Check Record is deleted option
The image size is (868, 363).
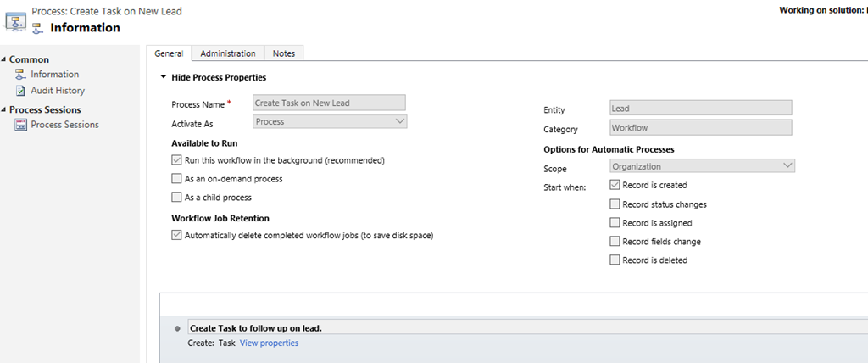(615, 260)
